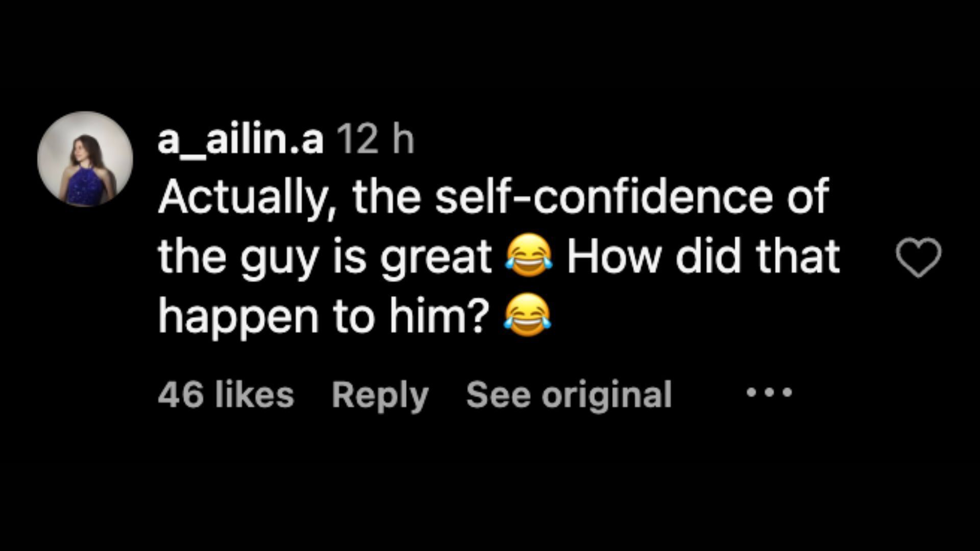Open the three-dot more options menu
The width and height of the screenshot is (980, 551).
pyautogui.click(x=769, y=392)
